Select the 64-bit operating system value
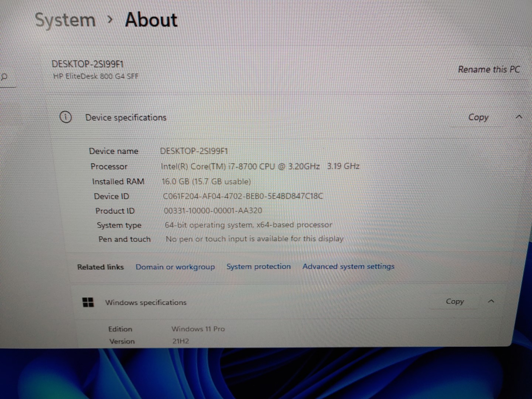This screenshot has height=399, width=532. pos(248,225)
